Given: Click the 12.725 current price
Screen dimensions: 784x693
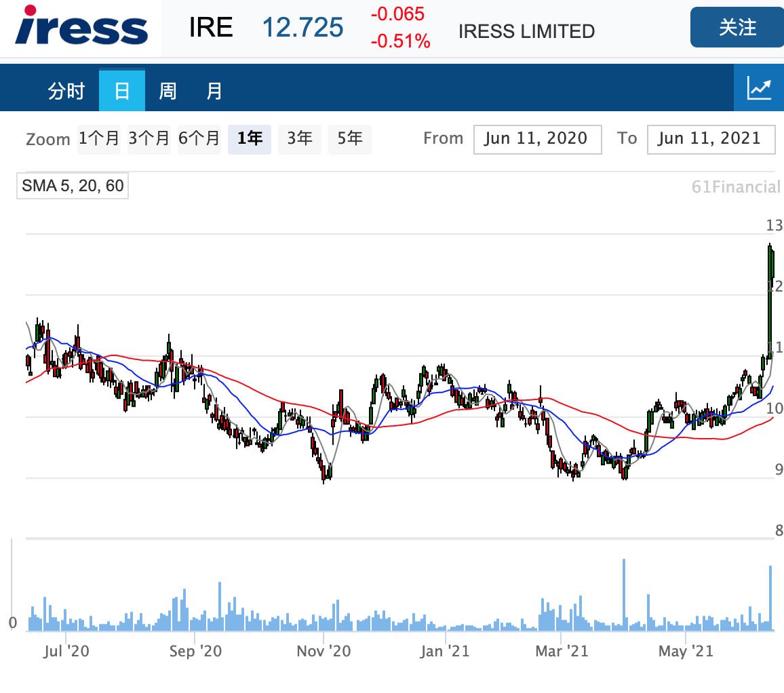Looking at the screenshot, I should 302,28.
